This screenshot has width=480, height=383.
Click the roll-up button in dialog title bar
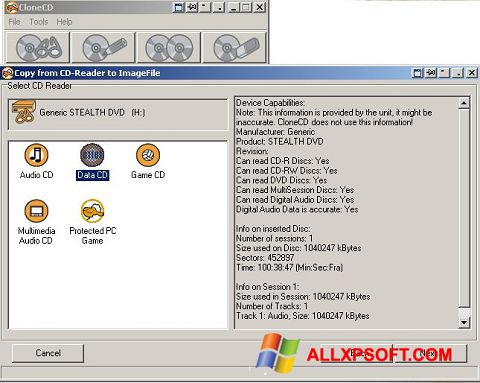[444, 73]
